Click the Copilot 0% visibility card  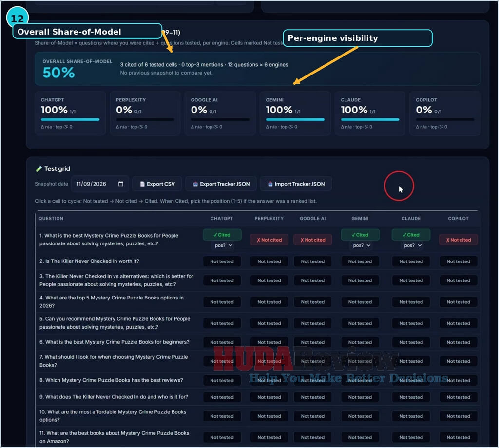pyautogui.click(x=445, y=113)
